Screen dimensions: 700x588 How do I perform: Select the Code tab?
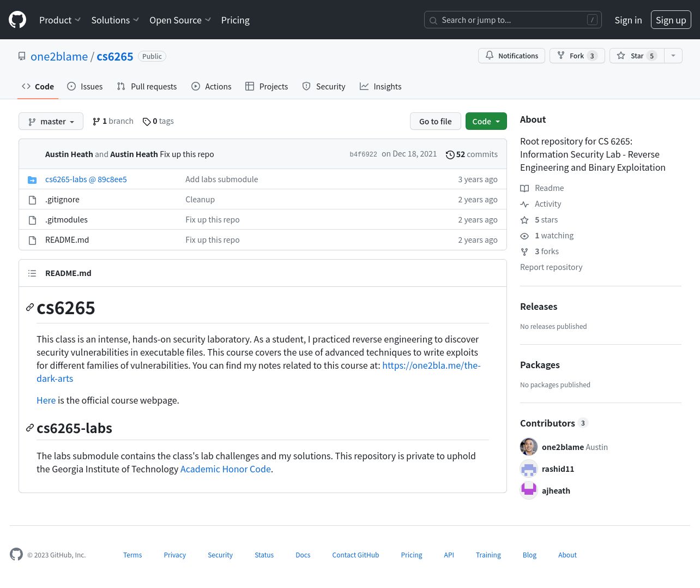point(38,86)
